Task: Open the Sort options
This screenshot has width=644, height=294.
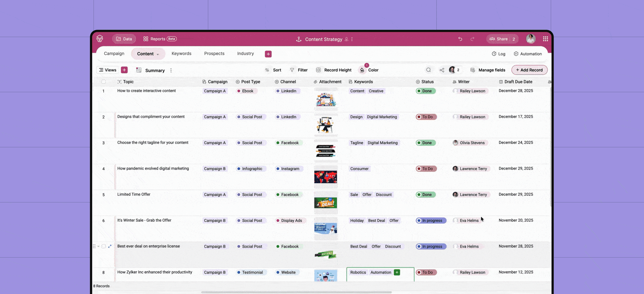Action: pyautogui.click(x=274, y=70)
